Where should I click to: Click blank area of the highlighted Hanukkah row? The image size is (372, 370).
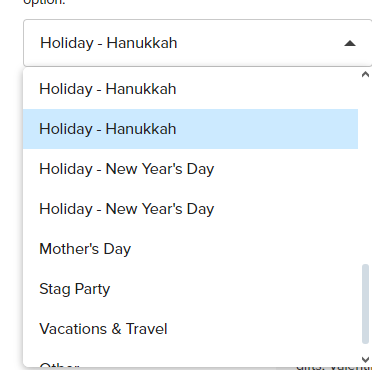coord(267,129)
